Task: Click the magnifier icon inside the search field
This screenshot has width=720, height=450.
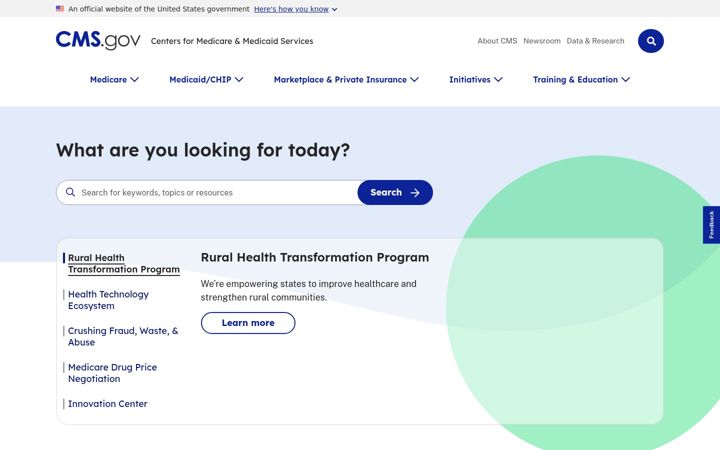Action: point(70,192)
